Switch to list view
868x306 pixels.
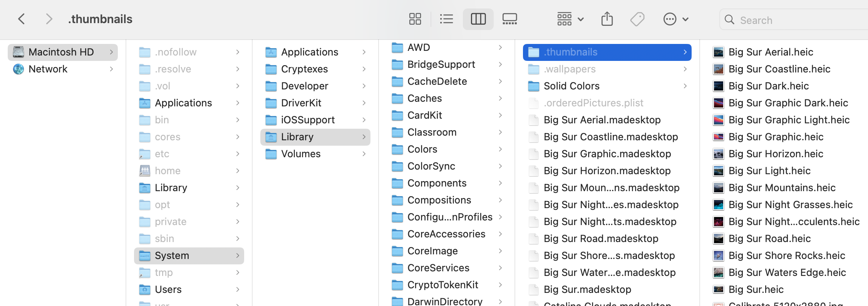(x=446, y=19)
